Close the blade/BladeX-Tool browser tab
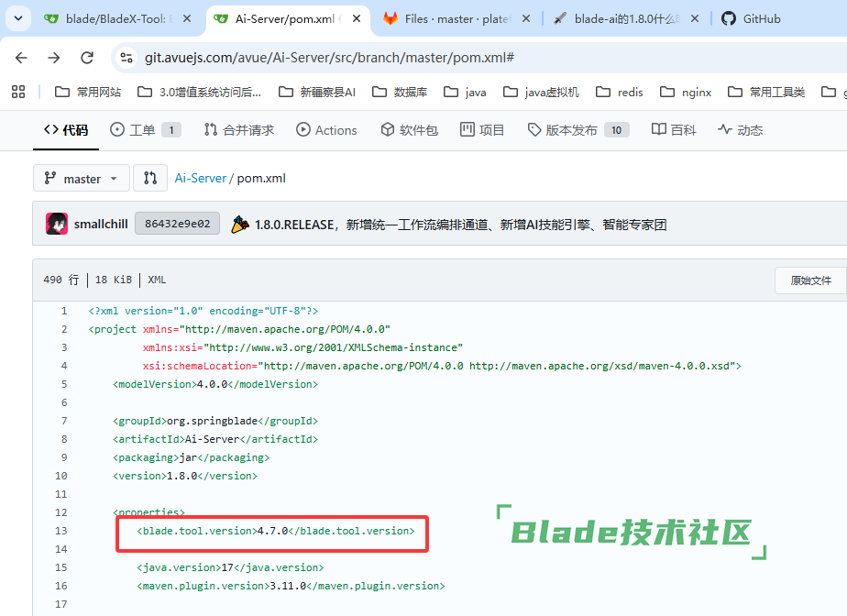Screen dimensions: 847x616 click(x=187, y=19)
